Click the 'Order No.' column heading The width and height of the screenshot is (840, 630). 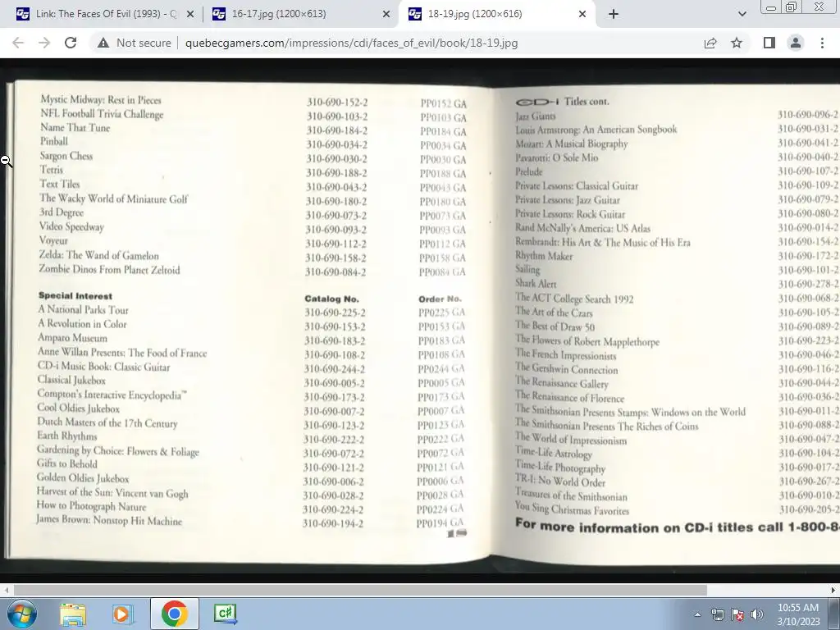pos(440,299)
